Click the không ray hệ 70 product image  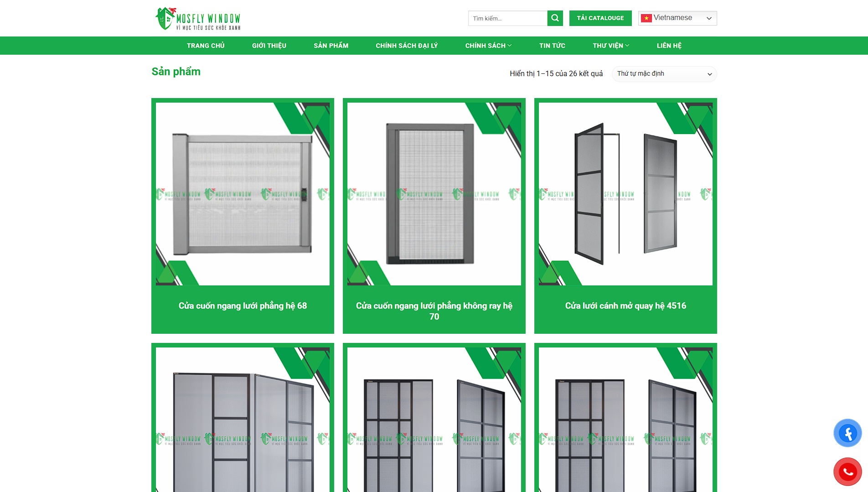[434, 194]
